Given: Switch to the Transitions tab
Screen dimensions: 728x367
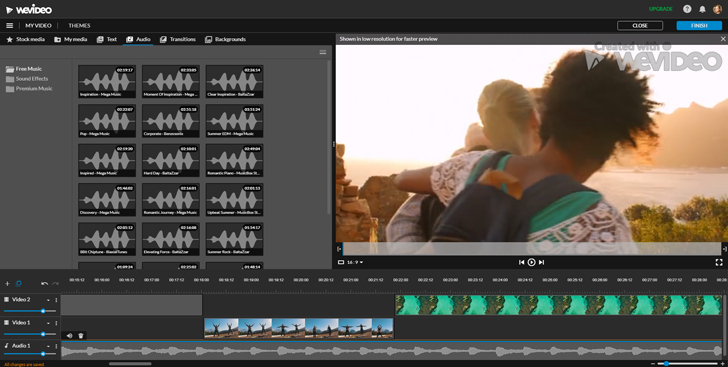Looking at the screenshot, I should (x=178, y=39).
